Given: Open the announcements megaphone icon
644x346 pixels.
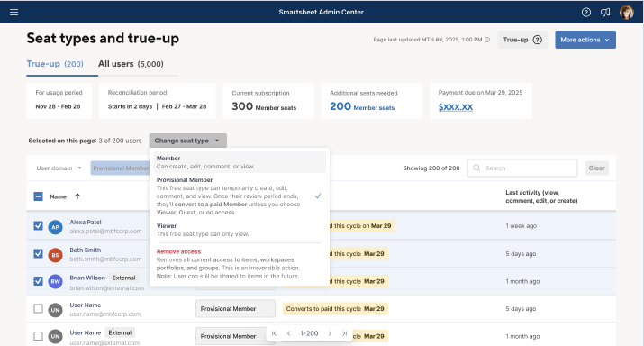Looking at the screenshot, I should (x=605, y=13).
